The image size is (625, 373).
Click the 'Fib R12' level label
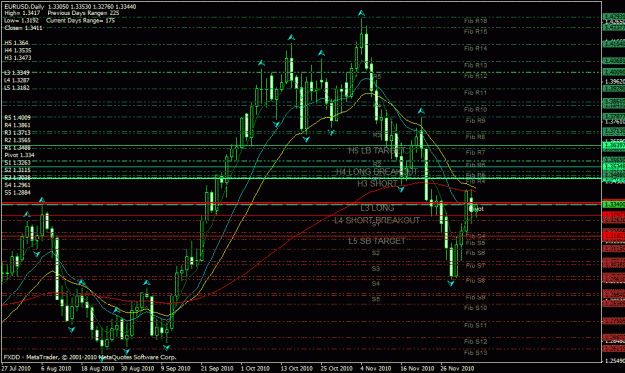click(x=476, y=76)
